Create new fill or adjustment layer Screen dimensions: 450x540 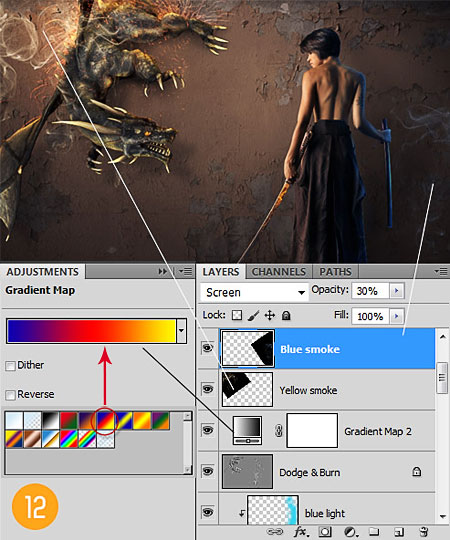(x=350, y=532)
